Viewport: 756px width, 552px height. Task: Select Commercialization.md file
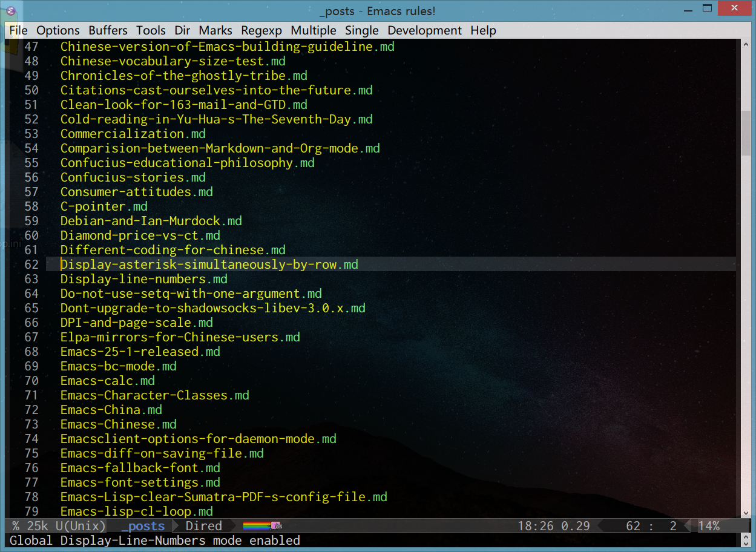tap(133, 134)
